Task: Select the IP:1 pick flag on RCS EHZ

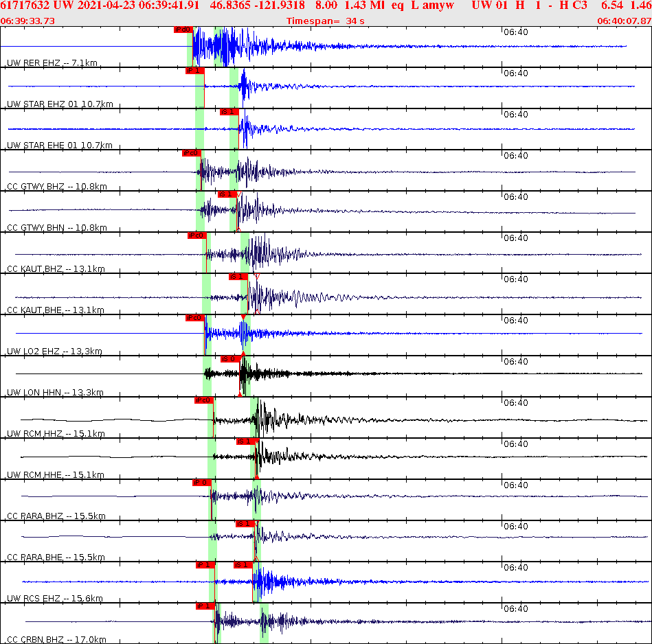Action: coord(204,565)
